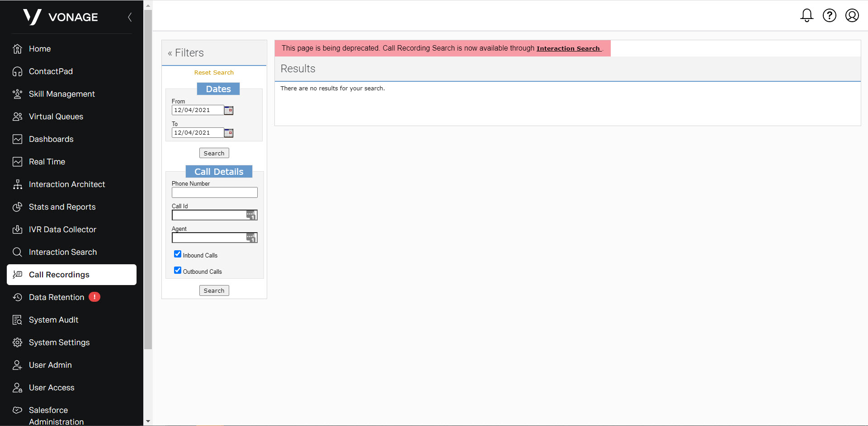Open notifications with the bell icon
The width and height of the screenshot is (868, 426).
click(x=807, y=15)
